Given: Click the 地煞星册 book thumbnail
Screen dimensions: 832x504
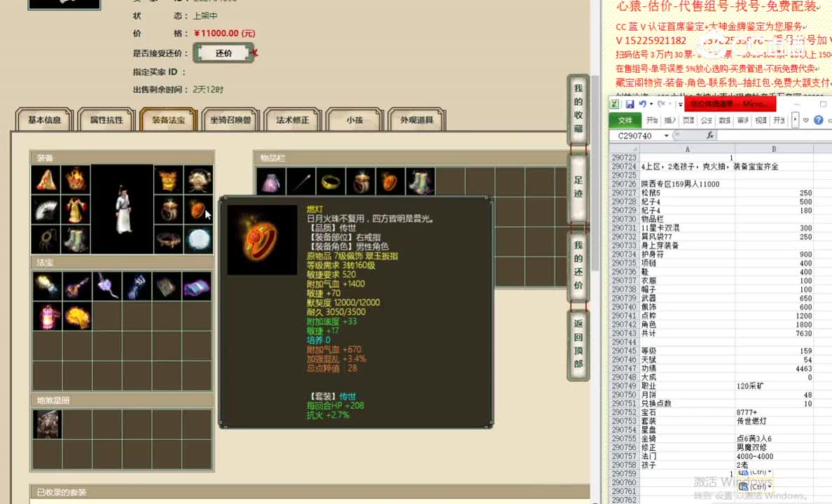Looking at the screenshot, I should (46, 423).
